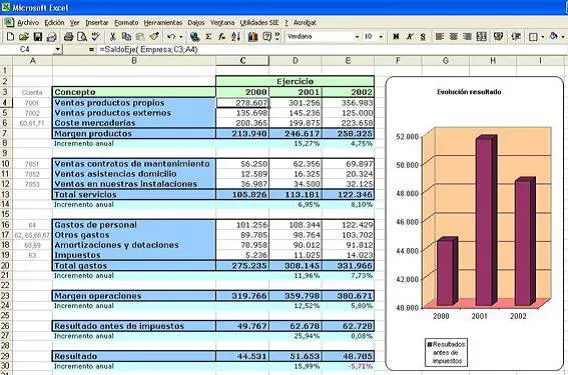This screenshot has height=375, width=568.
Task: Select column G header
Action: pos(446,61)
